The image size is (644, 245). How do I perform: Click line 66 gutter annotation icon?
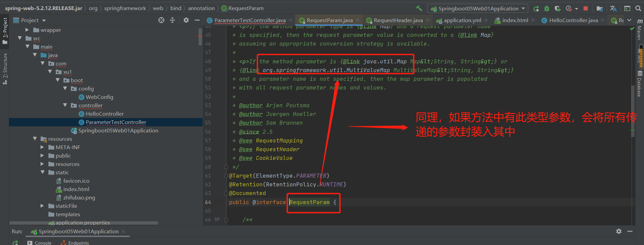pyautogui.click(x=217, y=220)
